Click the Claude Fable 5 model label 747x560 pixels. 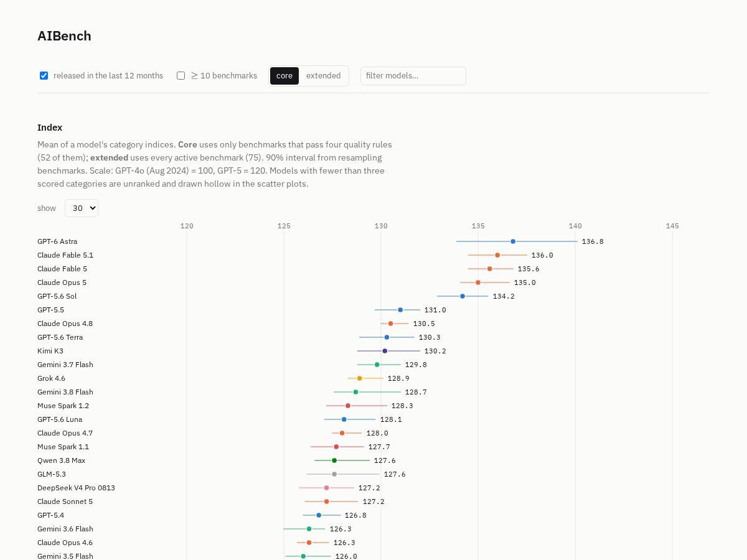pyautogui.click(x=62, y=269)
